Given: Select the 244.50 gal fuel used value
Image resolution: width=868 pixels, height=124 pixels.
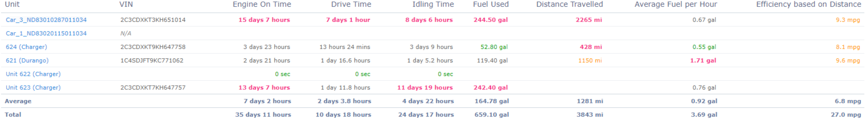Looking at the screenshot, I should [490, 20].
